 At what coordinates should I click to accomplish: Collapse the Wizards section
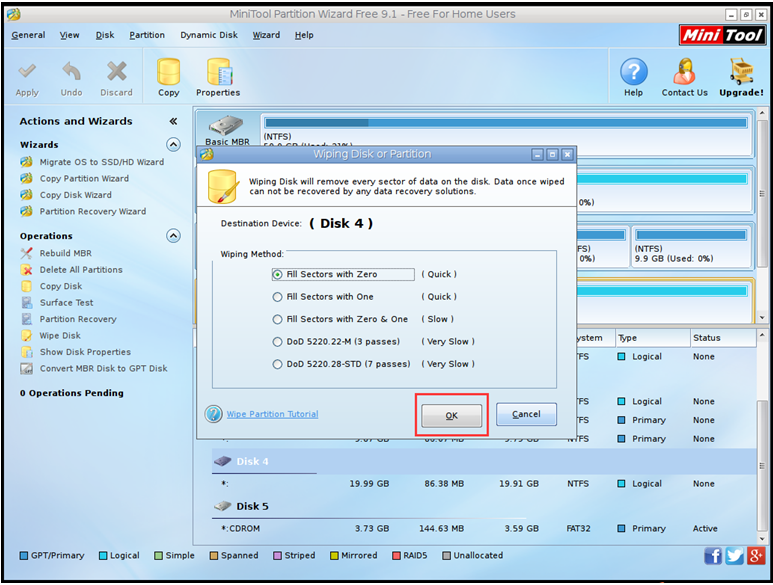pos(173,144)
